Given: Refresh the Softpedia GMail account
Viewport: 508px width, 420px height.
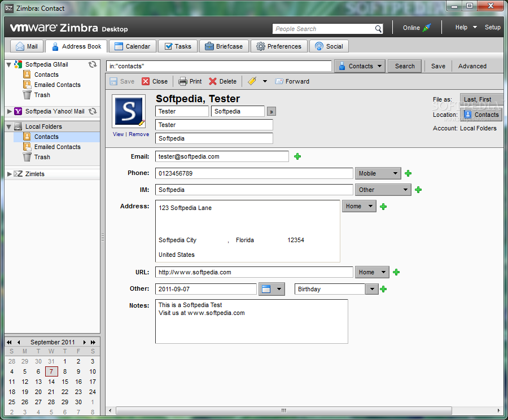Looking at the screenshot, I should coord(93,64).
